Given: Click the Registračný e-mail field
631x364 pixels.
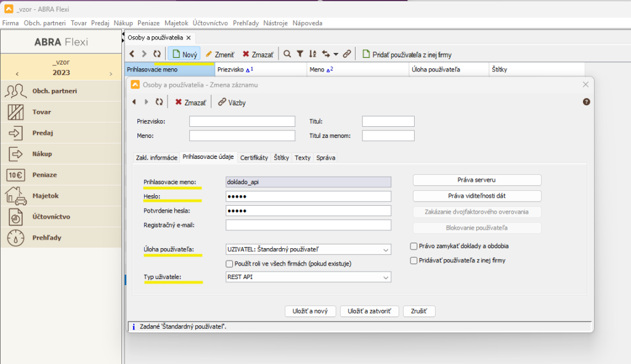Looking at the screenshot, I should (308, 225).
